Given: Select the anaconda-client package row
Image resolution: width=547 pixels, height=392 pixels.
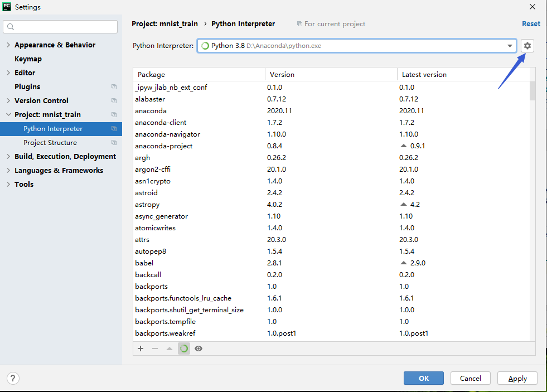Looking at the screenshot, I should point(331,123).
